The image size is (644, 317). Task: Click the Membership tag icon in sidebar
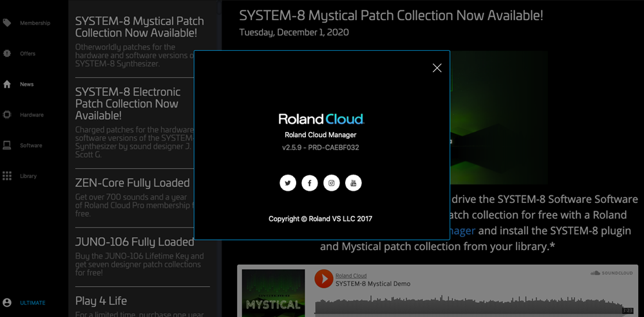pyautogui.click(x=7, y=23)
